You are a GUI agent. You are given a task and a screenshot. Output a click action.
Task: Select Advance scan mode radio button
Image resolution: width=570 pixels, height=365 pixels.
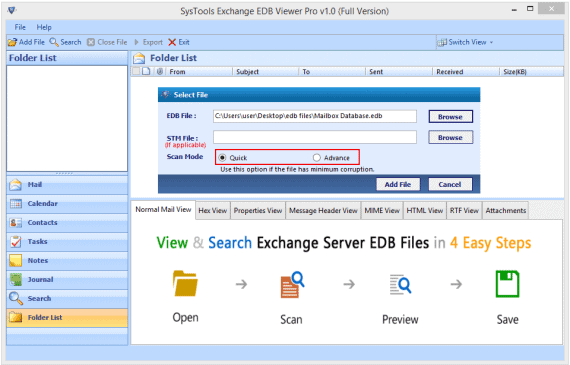pyautogui.click(x=317, y=158)
